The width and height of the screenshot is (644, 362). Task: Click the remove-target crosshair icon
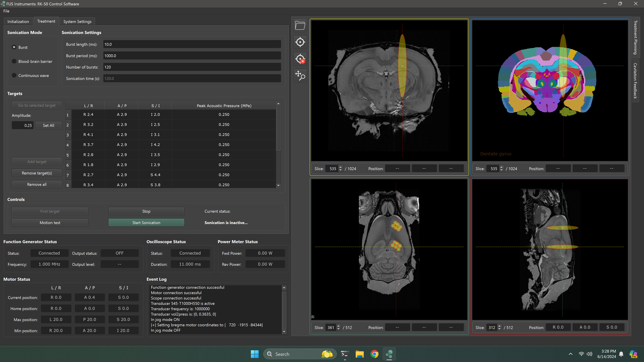pos(300,59)
